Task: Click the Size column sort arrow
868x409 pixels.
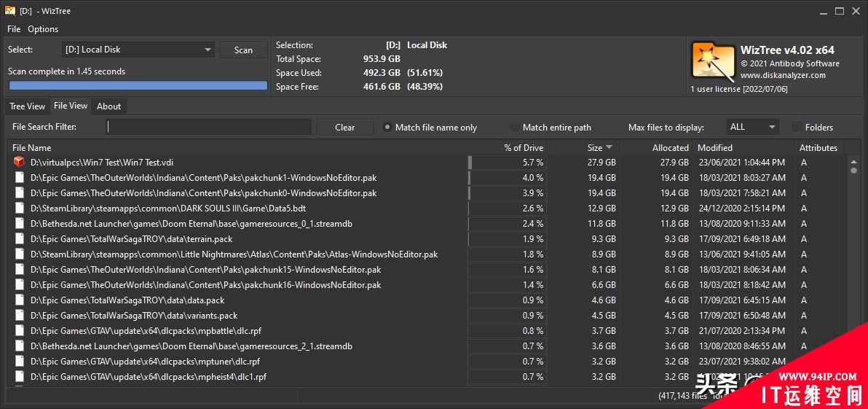Action: 609,147
